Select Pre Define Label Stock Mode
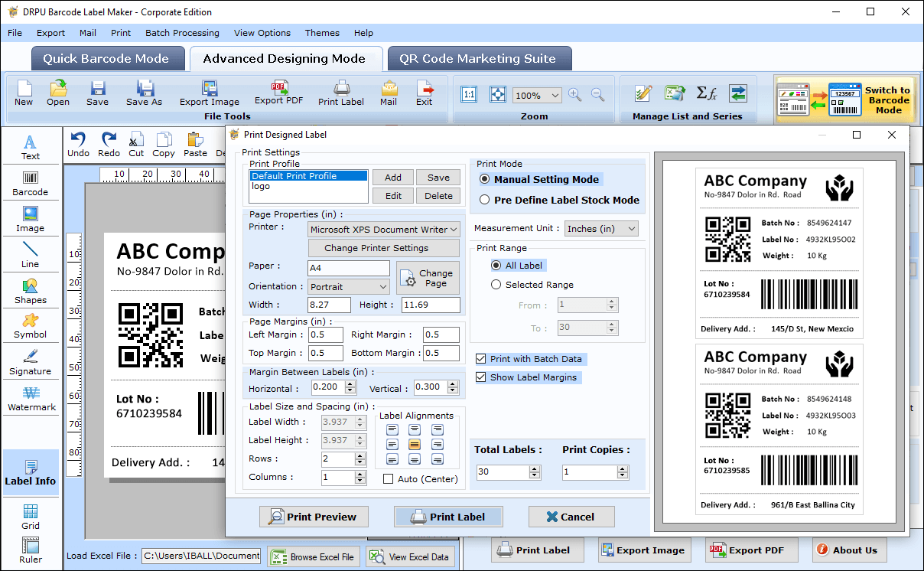924x571 pixels. 485,200
